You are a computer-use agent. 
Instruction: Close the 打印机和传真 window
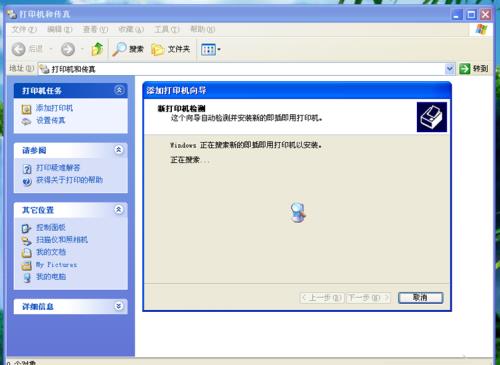[485, 14]
